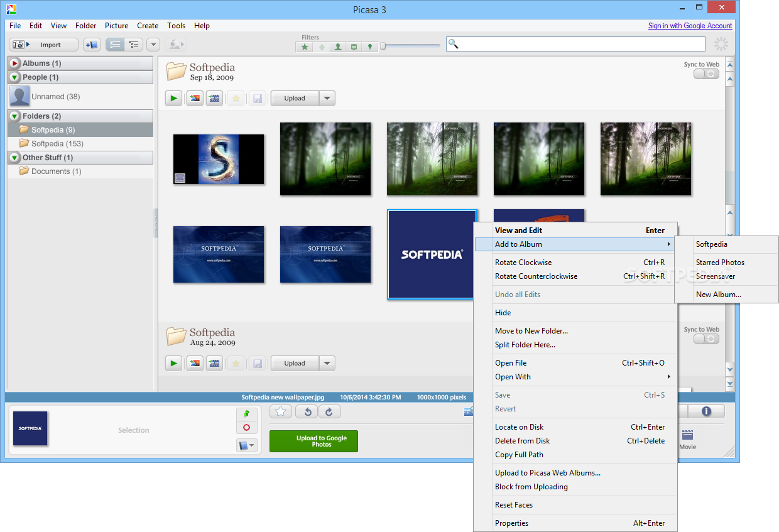Click into the search input field
The image size is (779, 532).
pyautogui.click(x=575, y=44)
